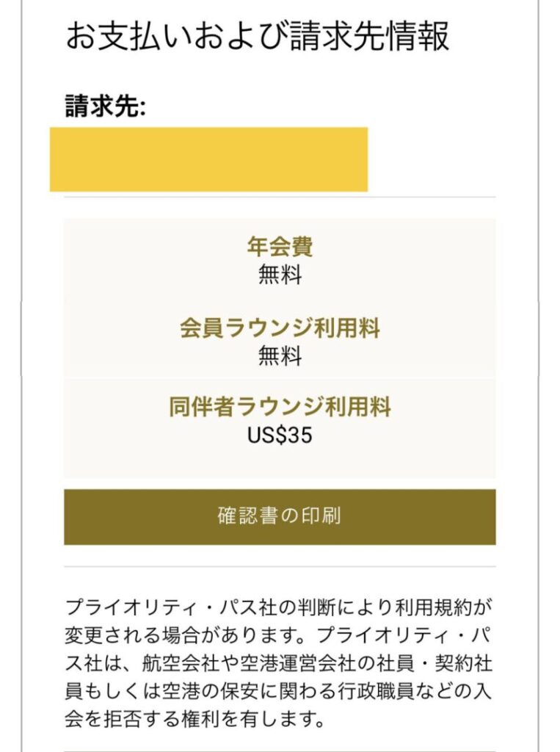Screen dimensions: 560x752
Task: Click the line starting プライオリティ・パス社の判断により
Action: 279,608
